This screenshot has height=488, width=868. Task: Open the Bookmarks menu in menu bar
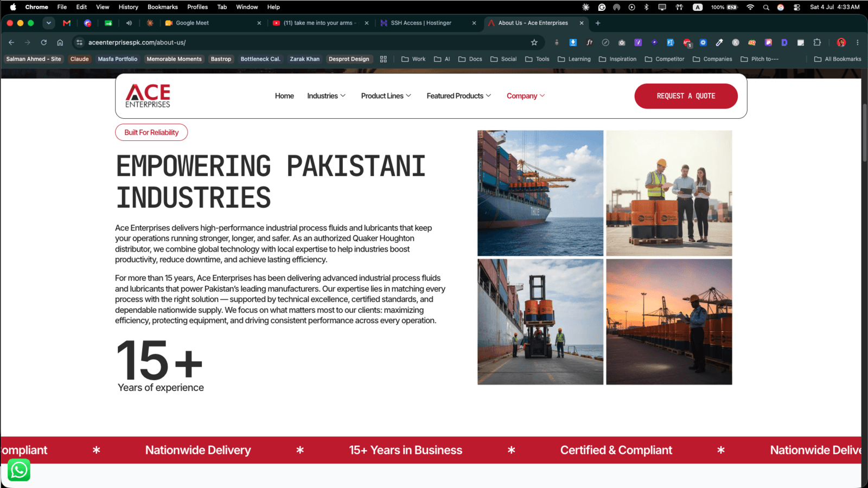coord(163,7)
